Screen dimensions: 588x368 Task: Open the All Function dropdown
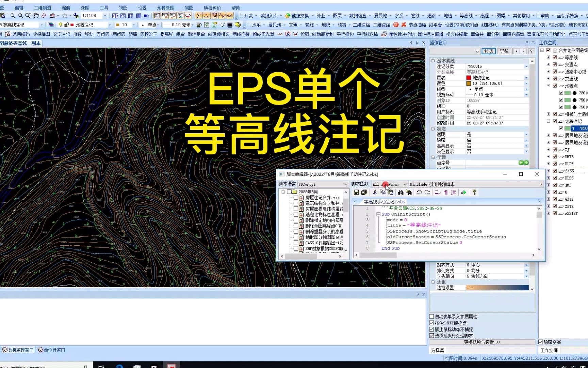(x=405, y=184)
